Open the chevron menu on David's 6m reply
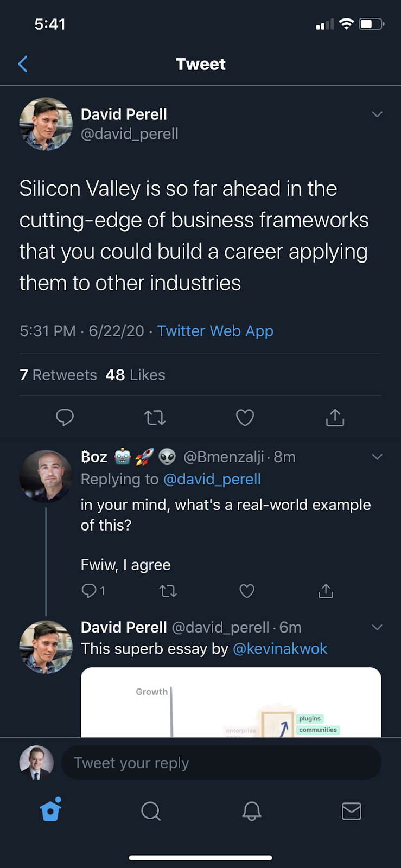This screenshot has height=868, width=401. 377,627
